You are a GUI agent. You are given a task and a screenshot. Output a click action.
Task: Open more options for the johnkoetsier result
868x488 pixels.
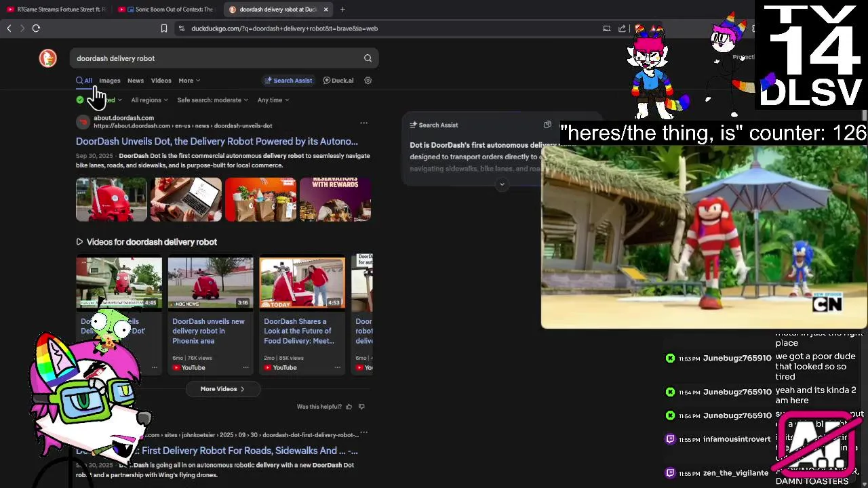(363, 432)
